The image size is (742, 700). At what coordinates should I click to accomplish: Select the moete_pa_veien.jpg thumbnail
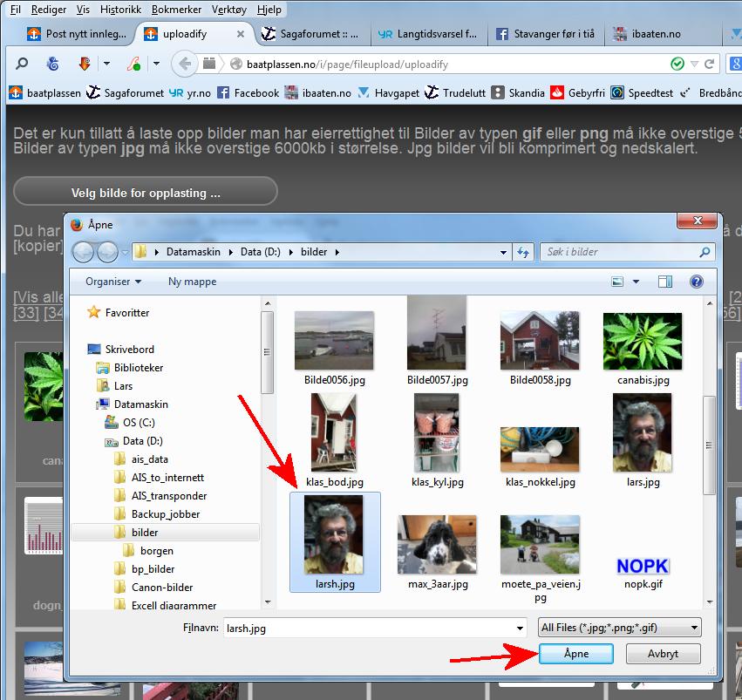pos(540,545)
